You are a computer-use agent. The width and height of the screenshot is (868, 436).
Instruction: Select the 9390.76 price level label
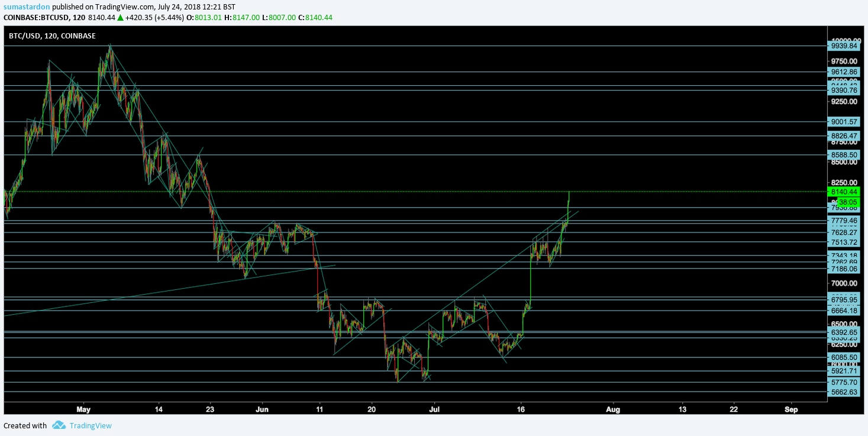click(x=844, y=90)
